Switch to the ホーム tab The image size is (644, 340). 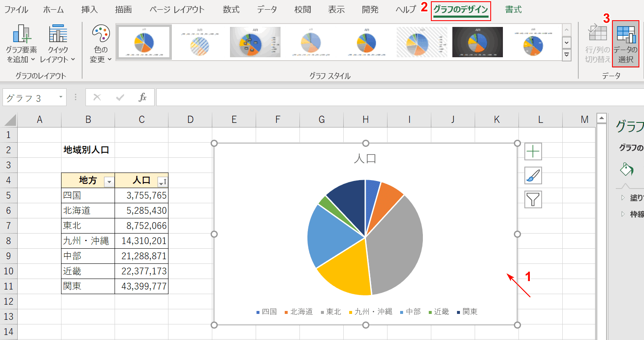coord(53,10)
